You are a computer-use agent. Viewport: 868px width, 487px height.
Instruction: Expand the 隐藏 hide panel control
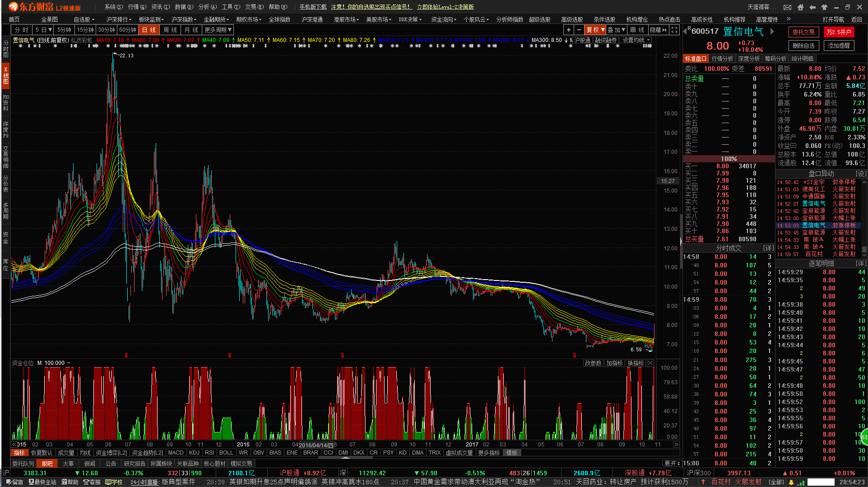coord(658,30)
